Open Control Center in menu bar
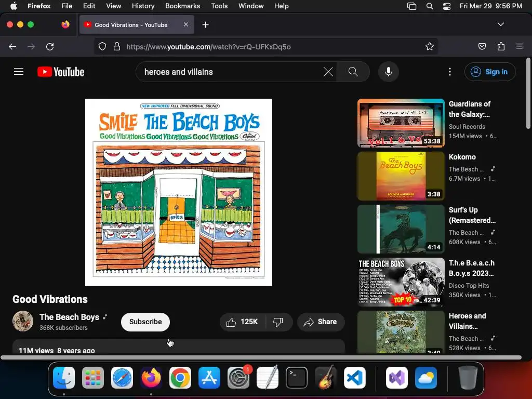 [447, 6]
